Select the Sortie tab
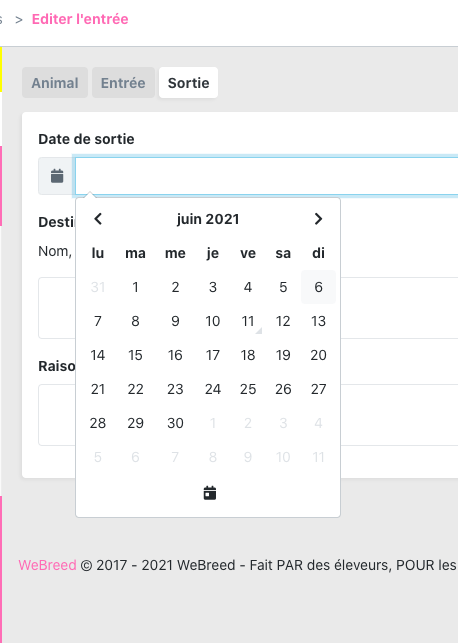The image size is (458, 643). tap(189, 83)
